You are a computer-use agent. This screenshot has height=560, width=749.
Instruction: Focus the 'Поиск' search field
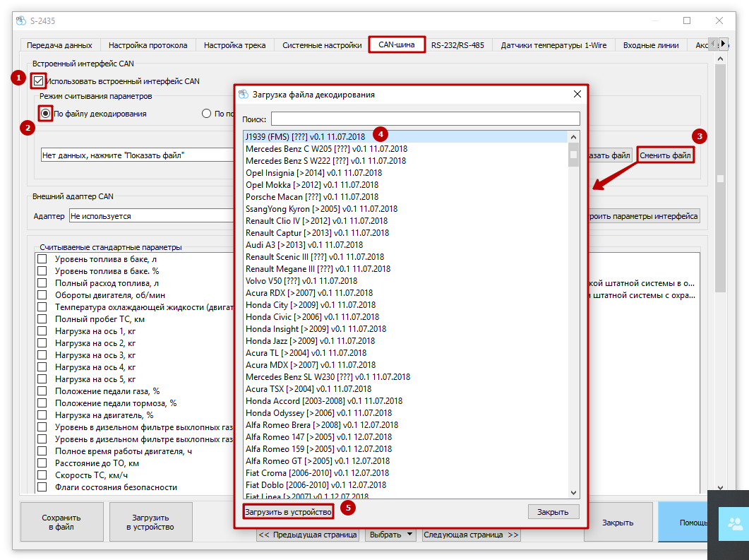click(x=425, y=119)
